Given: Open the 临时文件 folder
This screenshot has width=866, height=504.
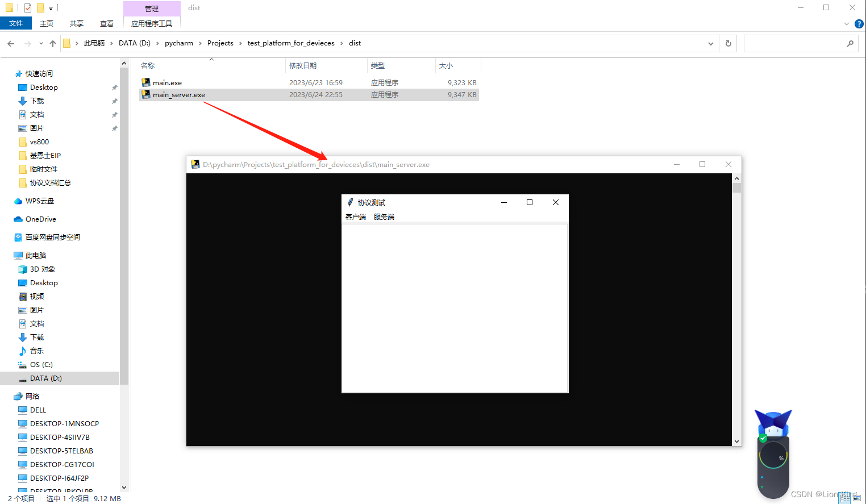Looking at the screenshot, I should pos(43,169).
